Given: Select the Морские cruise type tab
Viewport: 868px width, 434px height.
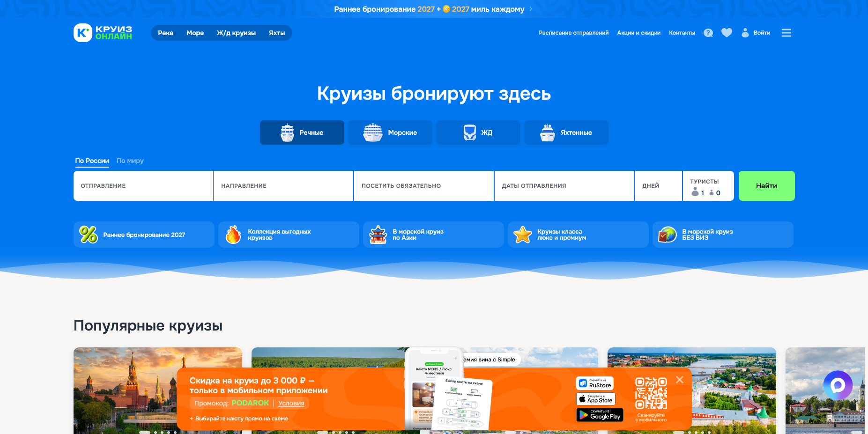Looking at the screenshot, I should 390,132.
